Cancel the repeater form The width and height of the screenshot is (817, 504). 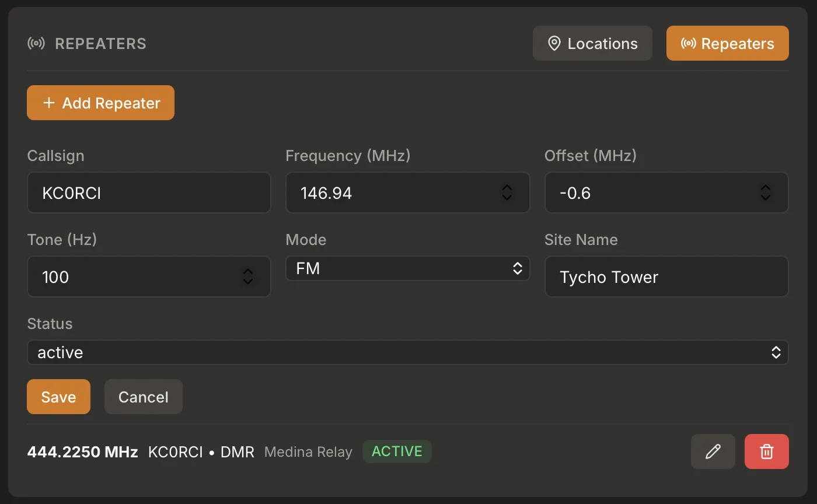click(144, 397)
